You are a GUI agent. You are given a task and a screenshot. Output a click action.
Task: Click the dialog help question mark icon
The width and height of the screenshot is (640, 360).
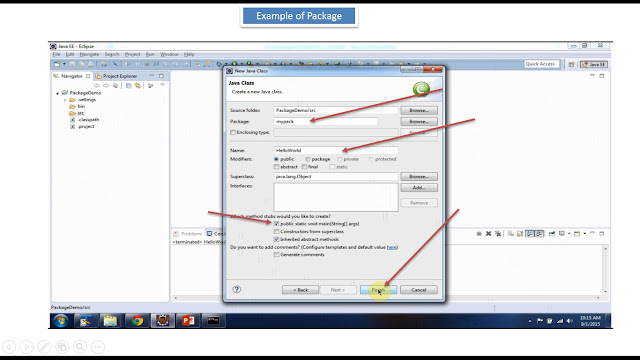pos(236,289)
